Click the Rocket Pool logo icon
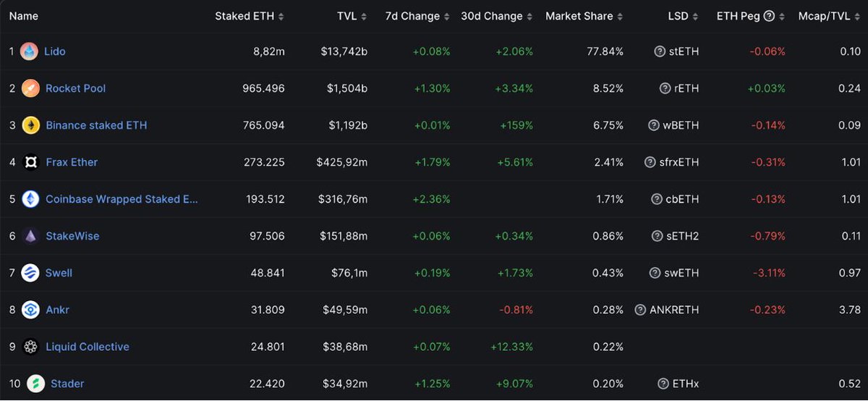The image size is (868, 401). click(x=30, y=88)
